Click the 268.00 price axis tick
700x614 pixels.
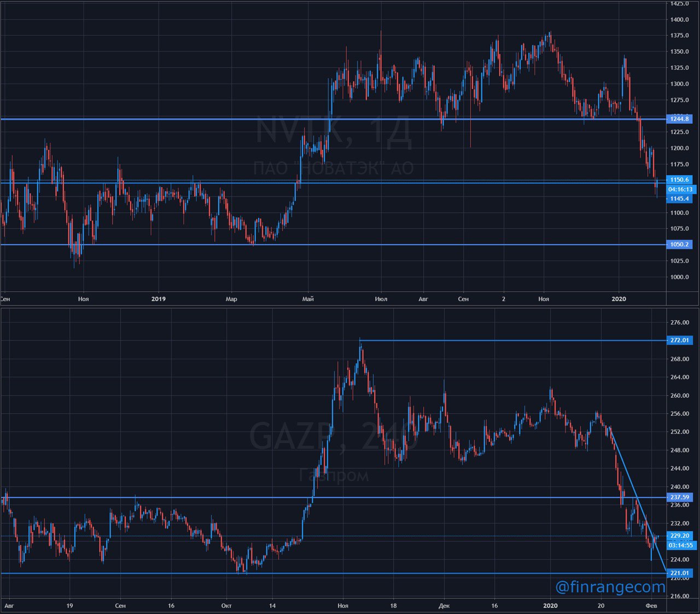680,360
